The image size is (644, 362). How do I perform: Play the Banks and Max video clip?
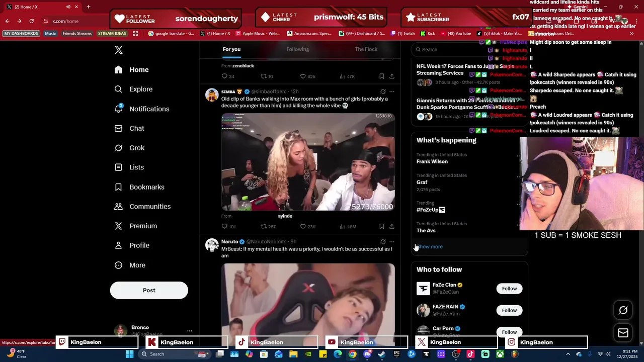click(x=308, y=162)
